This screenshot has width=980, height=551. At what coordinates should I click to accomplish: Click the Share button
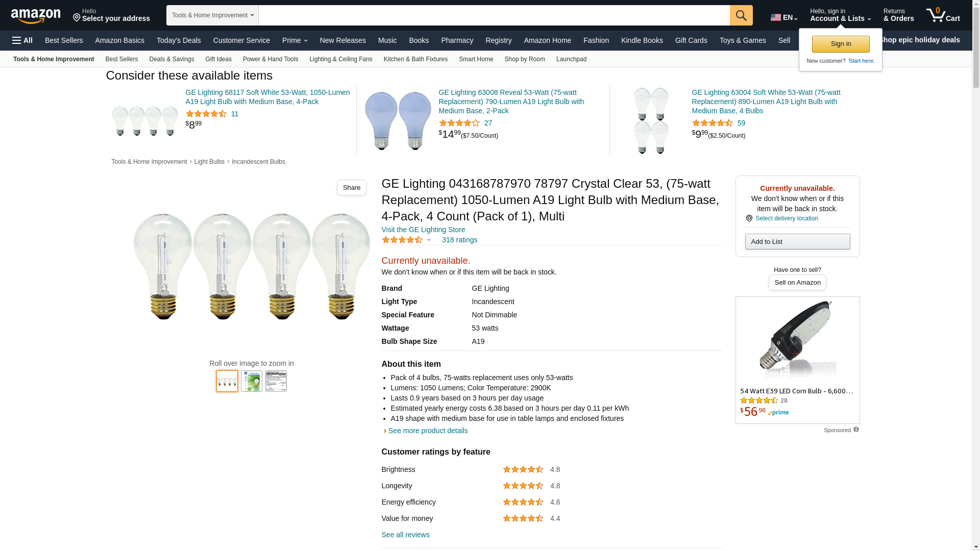point(351,188)
